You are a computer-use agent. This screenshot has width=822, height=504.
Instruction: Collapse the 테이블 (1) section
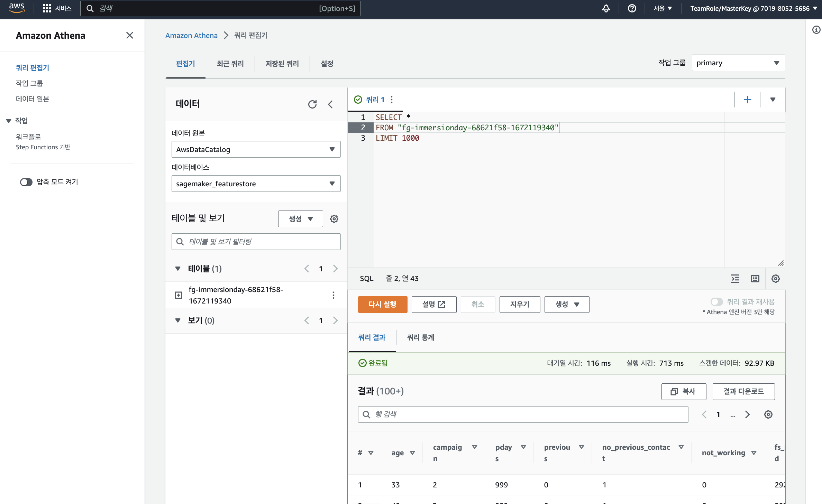tap(178, 269)
